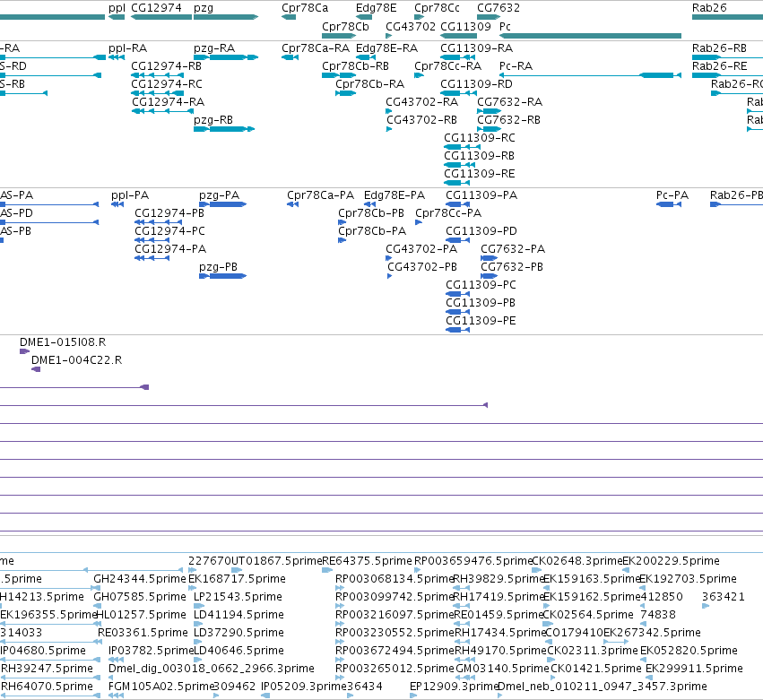Select the pzg-RA transcript label
The height and width of the screenshot is (700, 763).
click(x=214, y=48)
